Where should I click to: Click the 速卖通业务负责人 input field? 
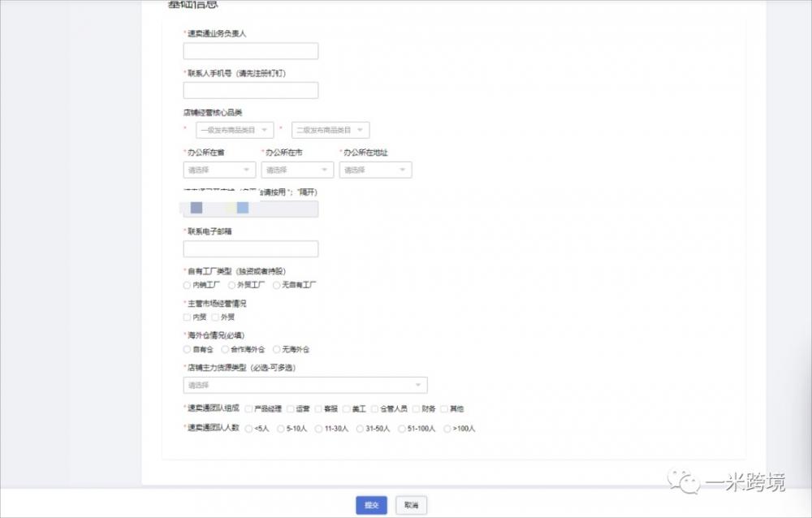[x=250, y=51]
